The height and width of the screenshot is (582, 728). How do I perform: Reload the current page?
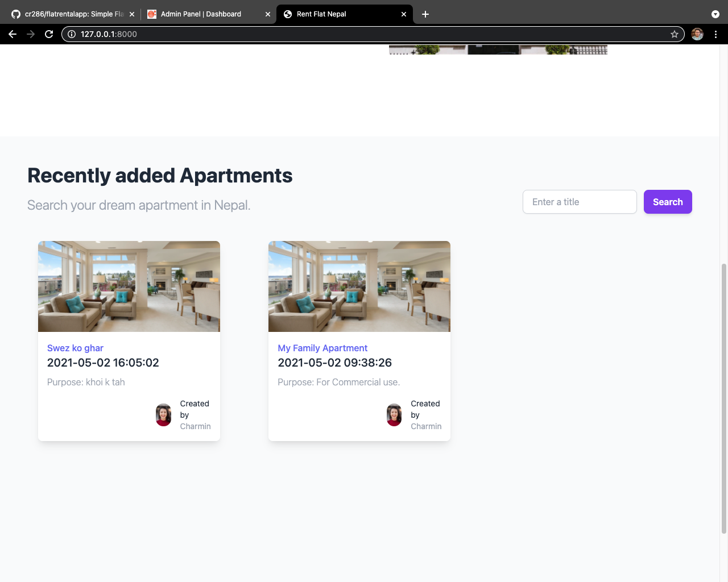click(x=49, y=34)
